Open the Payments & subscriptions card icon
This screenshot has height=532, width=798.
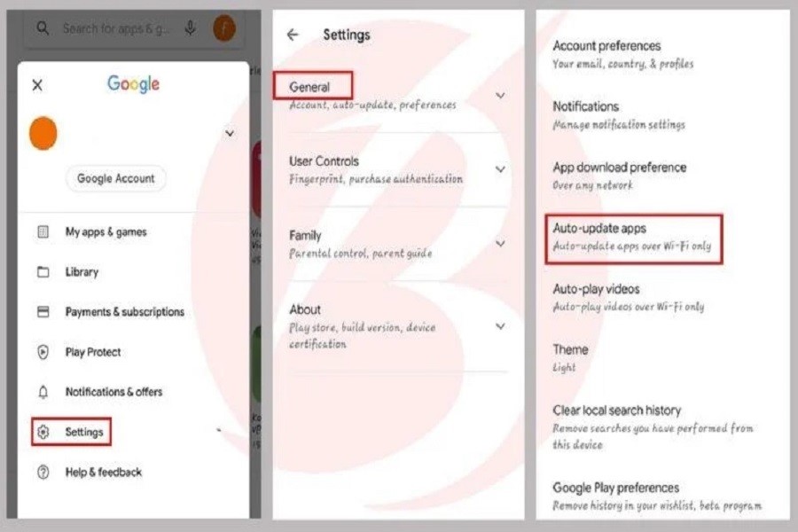tap(43, 311)
